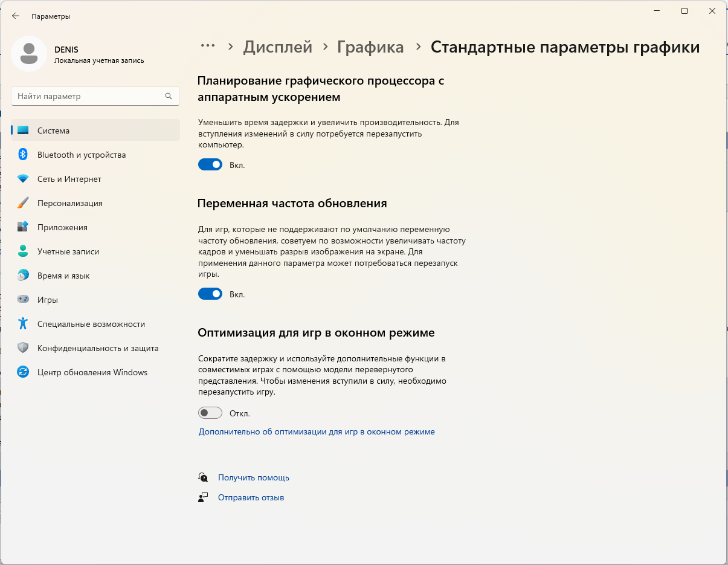Enable optimizations for windowed games toggle
The image size is (728, 565).
click(x=210, y=413)
